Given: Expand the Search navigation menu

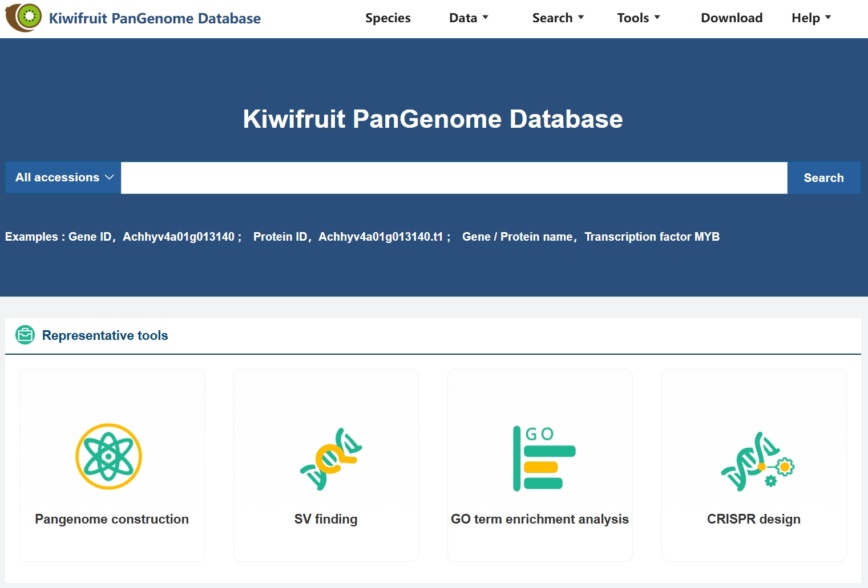Looking at the screenshot, I should point(558,18).
